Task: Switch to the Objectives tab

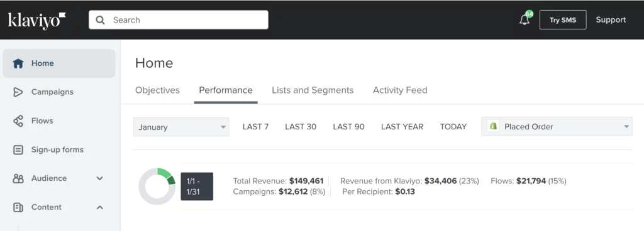Action: pyautogui.click(x=157, y=90)
